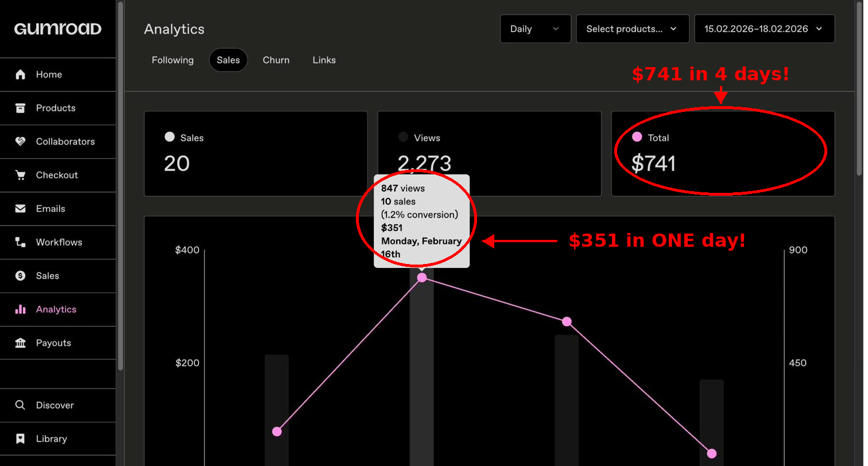Click the Gumroad logo
The height and width of the screenshot is (466, 868).
pyautogui.click(x=57, y=28)
